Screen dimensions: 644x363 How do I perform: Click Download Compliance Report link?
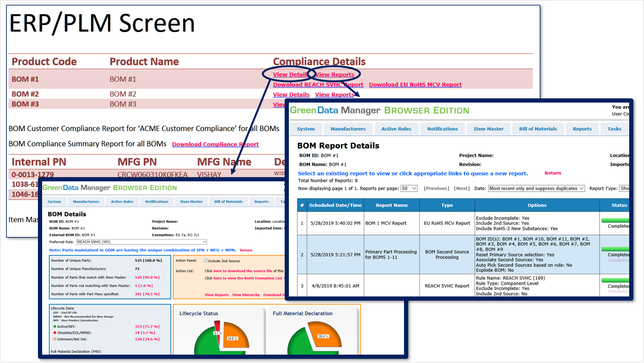215,144
